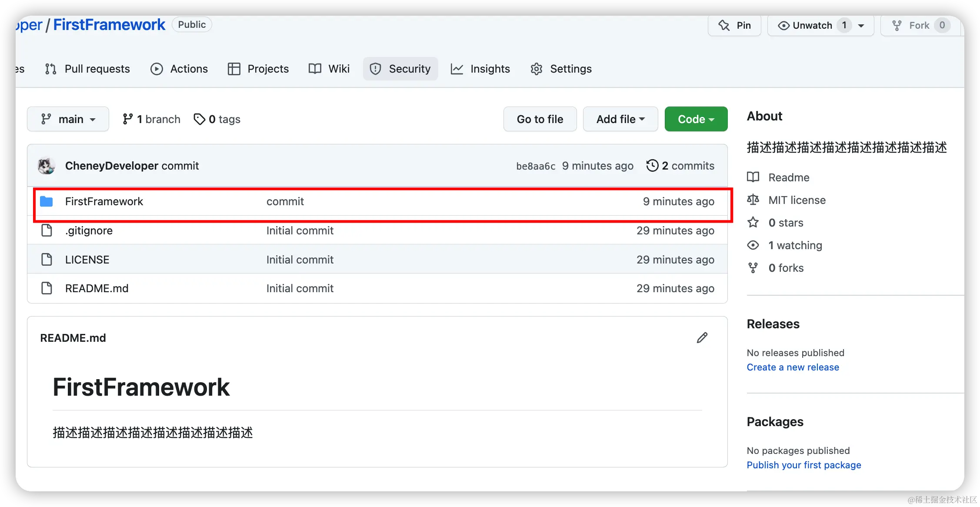This screenshot has height=507, width=980.
Task: Open the be8aa6c commit hash link
Action: (x=535, y=166)
